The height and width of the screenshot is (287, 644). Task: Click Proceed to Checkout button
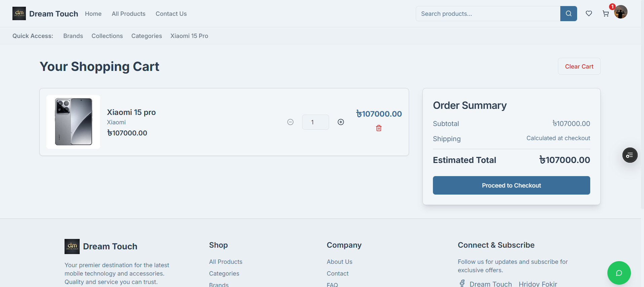[512, 185]
